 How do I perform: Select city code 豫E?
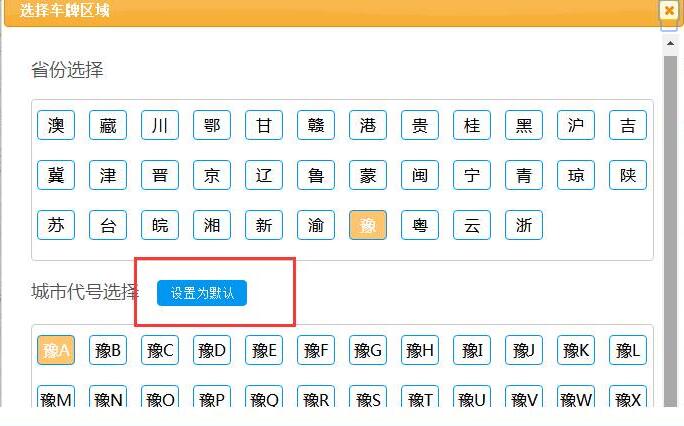264,350
